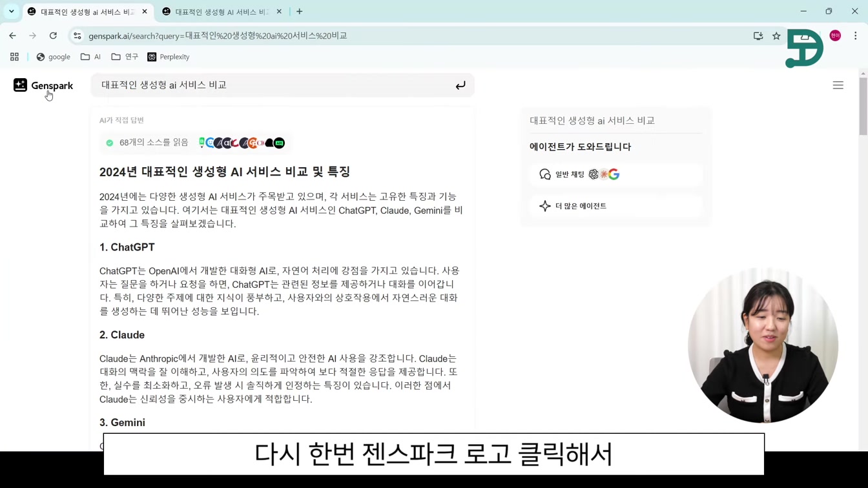This screenshot has width=868, height=488.
Task: Close the second browser tab
Action: 279,12
